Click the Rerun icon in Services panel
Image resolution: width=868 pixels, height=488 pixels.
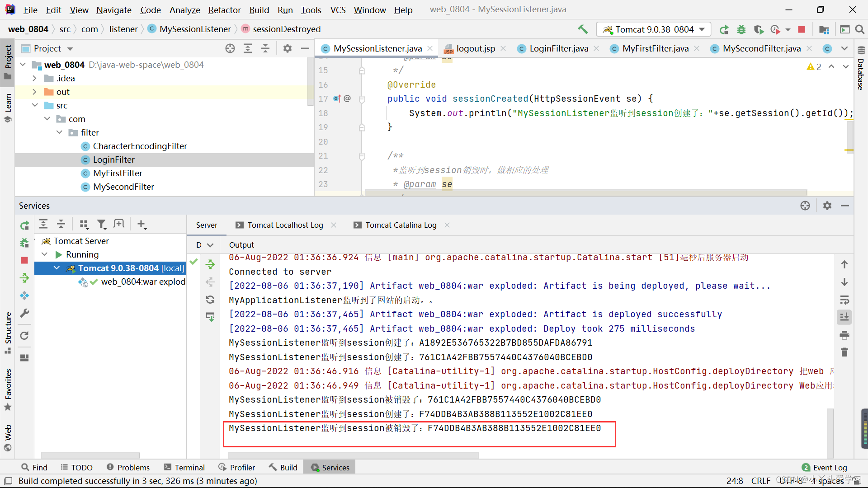(24, 225)
